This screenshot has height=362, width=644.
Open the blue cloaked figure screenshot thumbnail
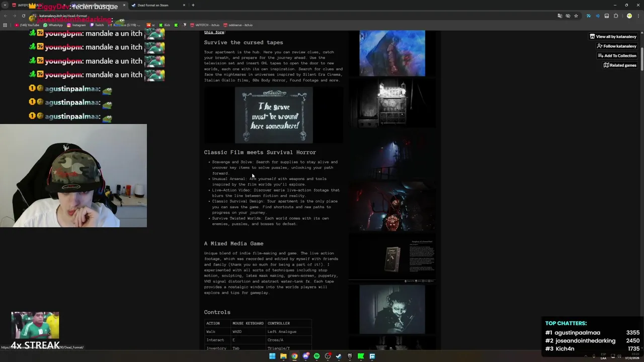pyautogui.click(x=392, y=53)
